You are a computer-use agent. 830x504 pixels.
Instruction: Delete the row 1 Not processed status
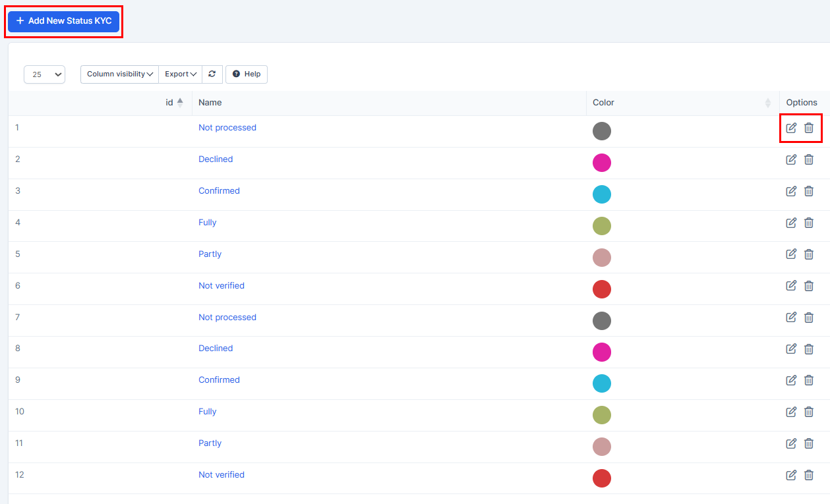(809, 128)
